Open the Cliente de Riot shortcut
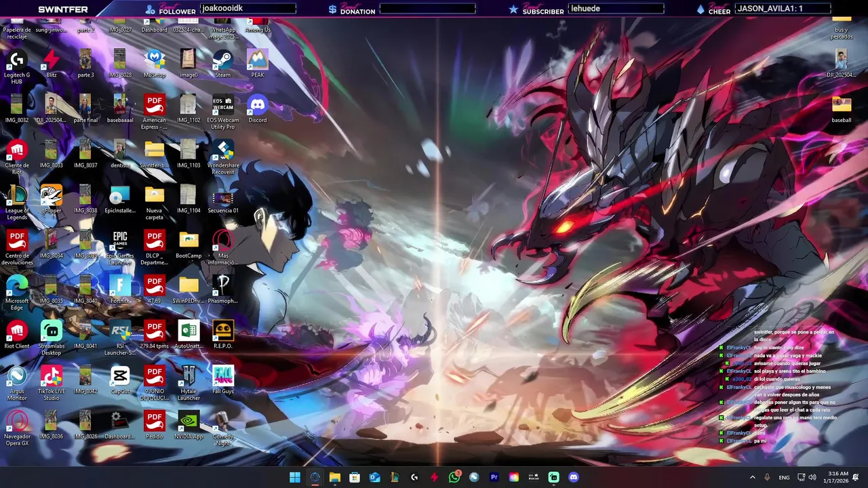Screen dimensions: 868x488 tap(17, 157)
